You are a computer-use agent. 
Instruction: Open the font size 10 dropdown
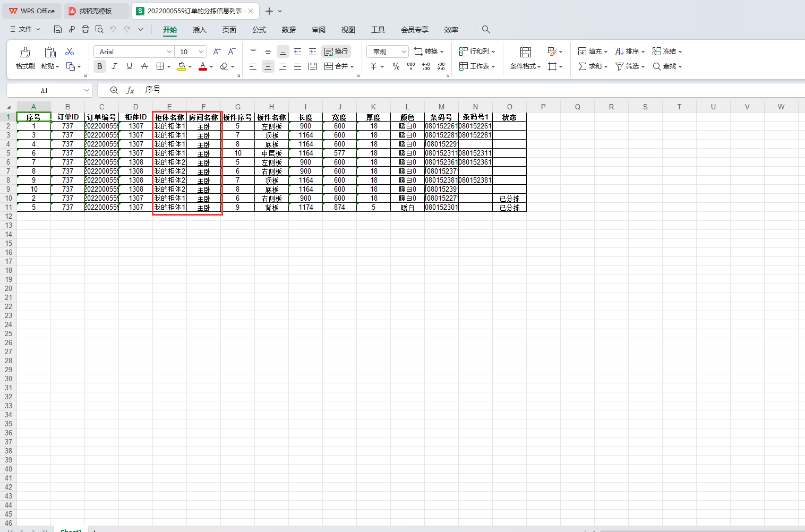point(201,52)
